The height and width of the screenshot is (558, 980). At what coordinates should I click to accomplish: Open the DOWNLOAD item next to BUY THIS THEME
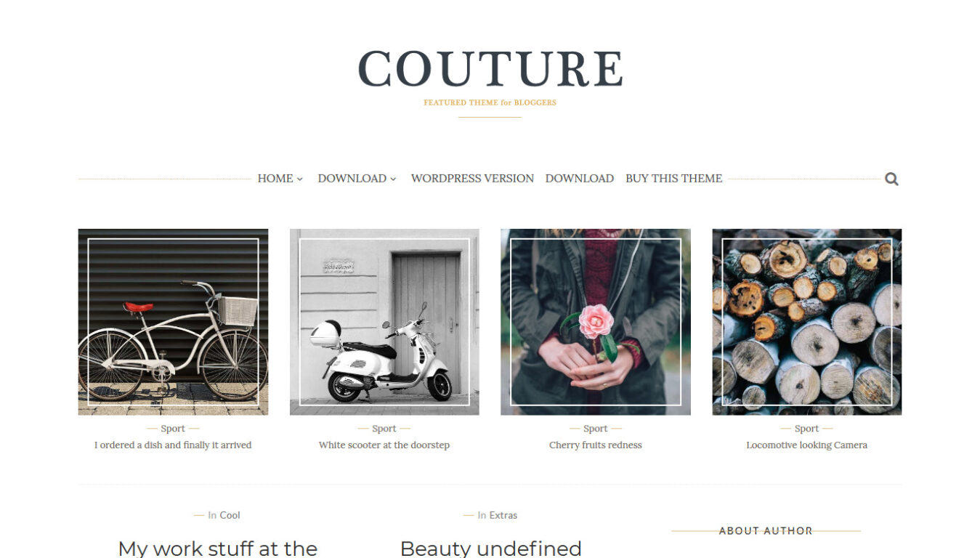tap(580, 179)
